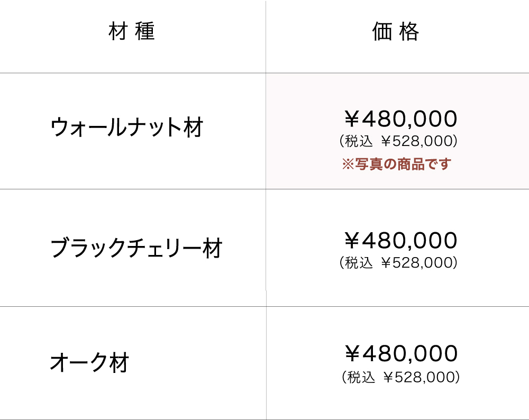This screenshot has height=420, width=529.
Task: Click the ※ symbol before 写真の商品です
Action: 348,165
